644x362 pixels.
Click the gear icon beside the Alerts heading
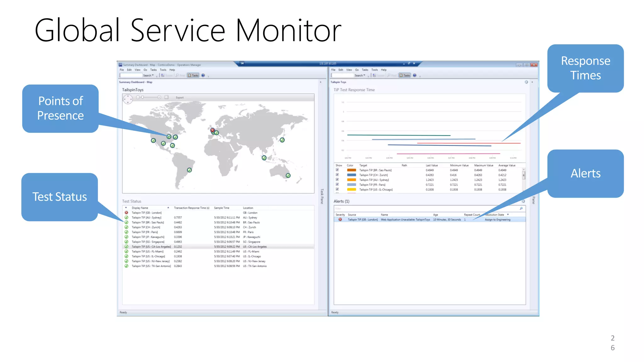tap(523, 201)
